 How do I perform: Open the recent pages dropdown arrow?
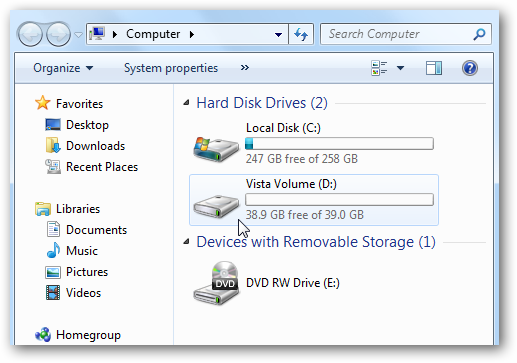(x=78, y=35)
